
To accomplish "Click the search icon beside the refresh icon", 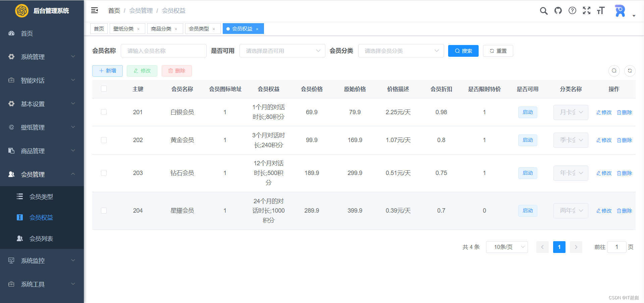I will coord(614,71).
